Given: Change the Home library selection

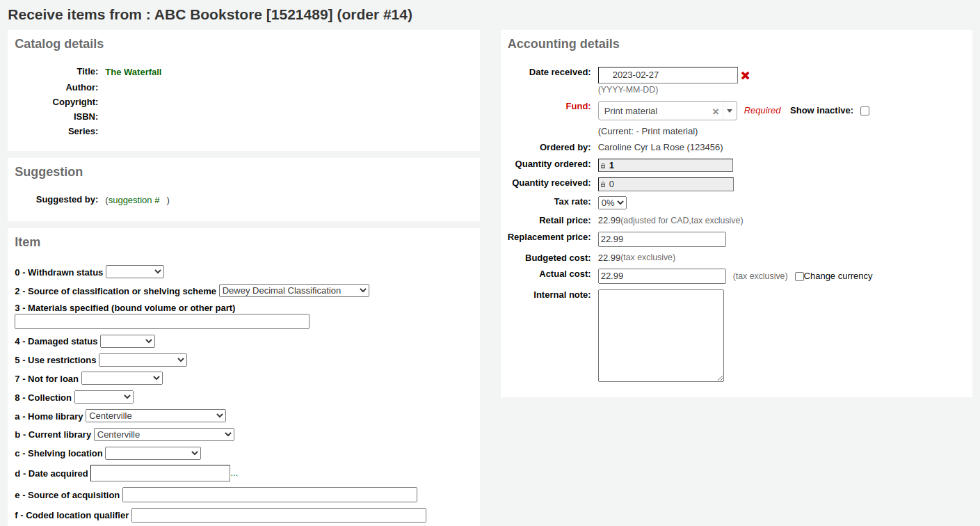Looking at the screenshot, I should coord(155,415).
